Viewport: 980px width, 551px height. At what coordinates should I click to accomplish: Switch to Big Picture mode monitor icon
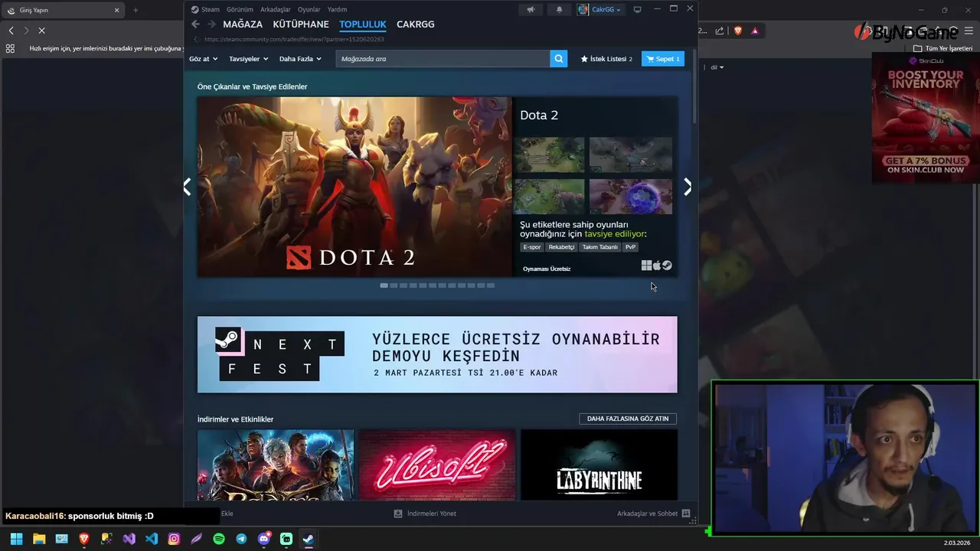point(637,9)
